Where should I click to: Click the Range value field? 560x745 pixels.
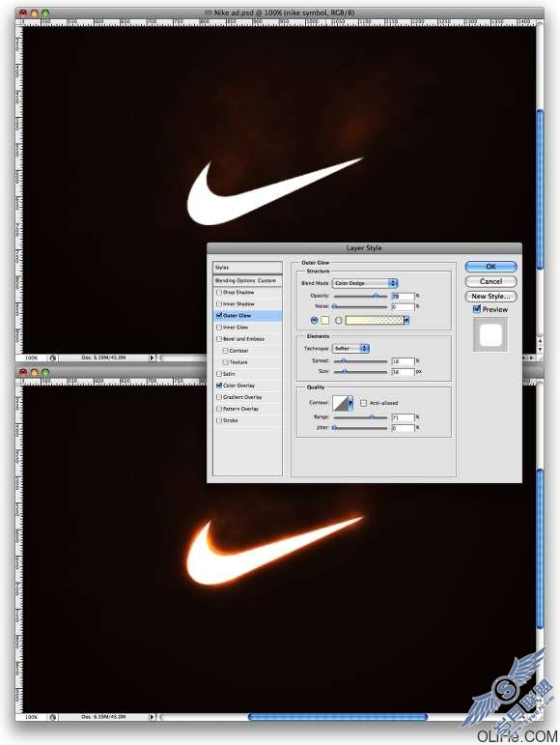click(403, 417)
